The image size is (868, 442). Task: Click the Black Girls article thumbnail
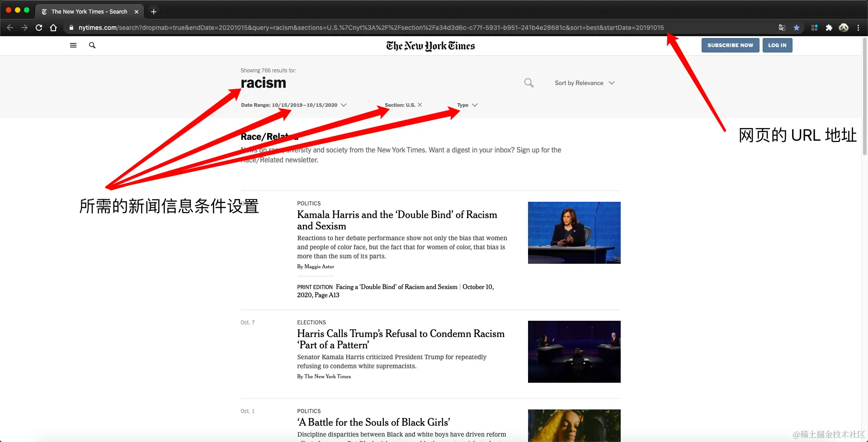[574, 425]
